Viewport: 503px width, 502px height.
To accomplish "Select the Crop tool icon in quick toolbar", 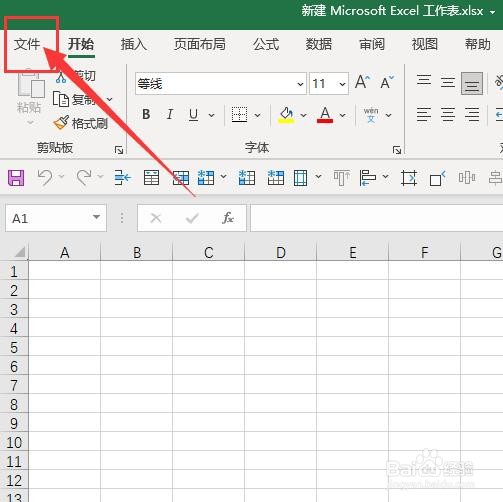I will 409,177.
